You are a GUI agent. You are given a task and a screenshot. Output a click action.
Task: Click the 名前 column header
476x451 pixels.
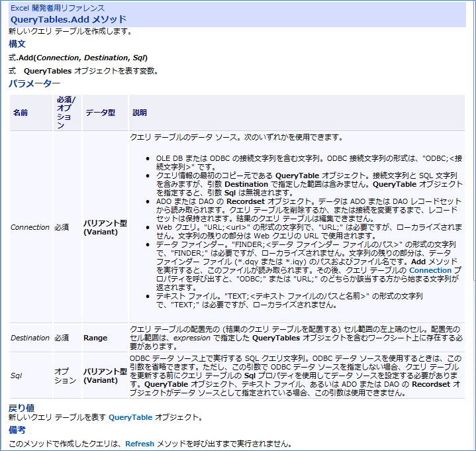21,113
